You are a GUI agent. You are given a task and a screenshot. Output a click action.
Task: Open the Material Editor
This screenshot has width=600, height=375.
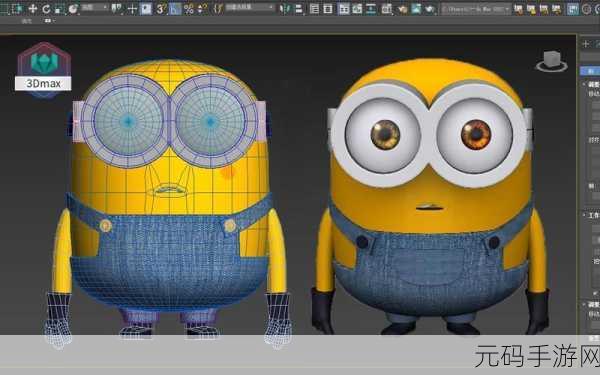click(x=387, y=9)
